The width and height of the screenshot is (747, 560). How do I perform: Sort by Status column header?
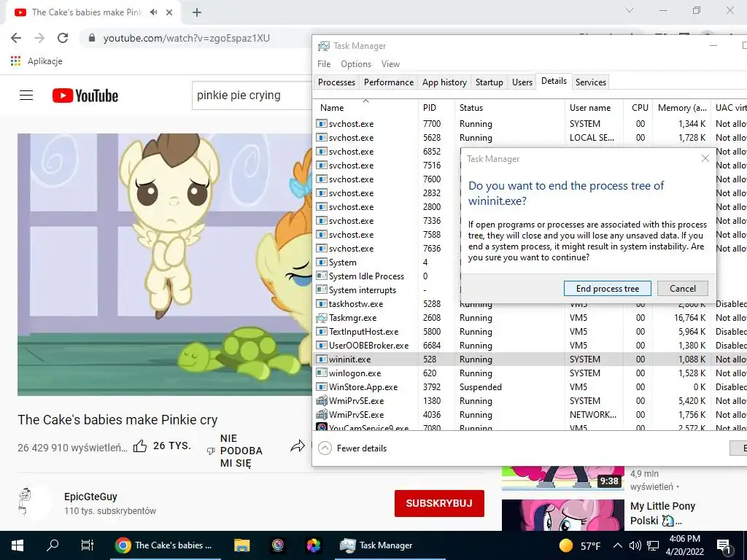[510, 108]
